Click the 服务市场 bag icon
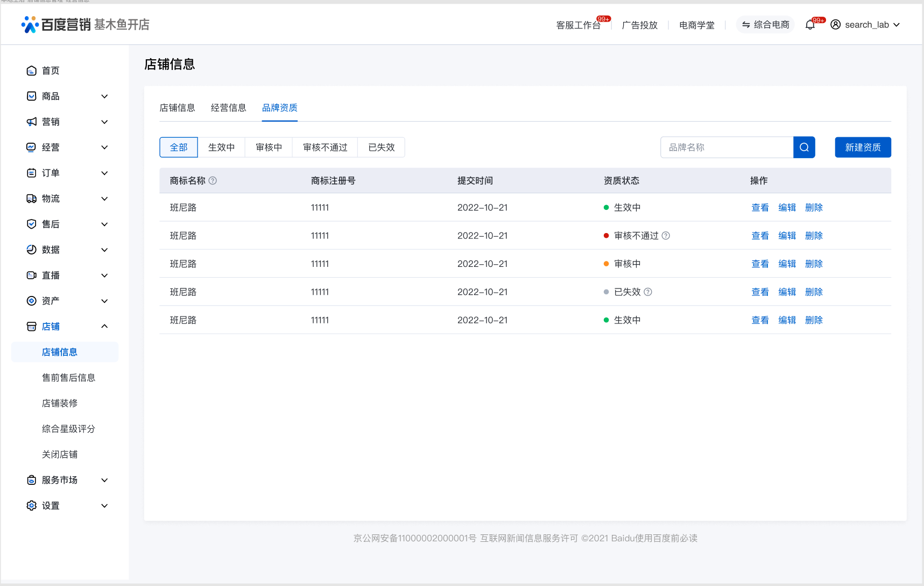 click(x=32, y=480)
